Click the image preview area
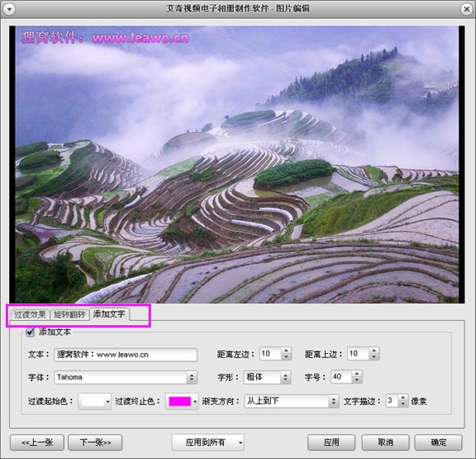Viewport: 476px width, 459px height. coord(237,164)
